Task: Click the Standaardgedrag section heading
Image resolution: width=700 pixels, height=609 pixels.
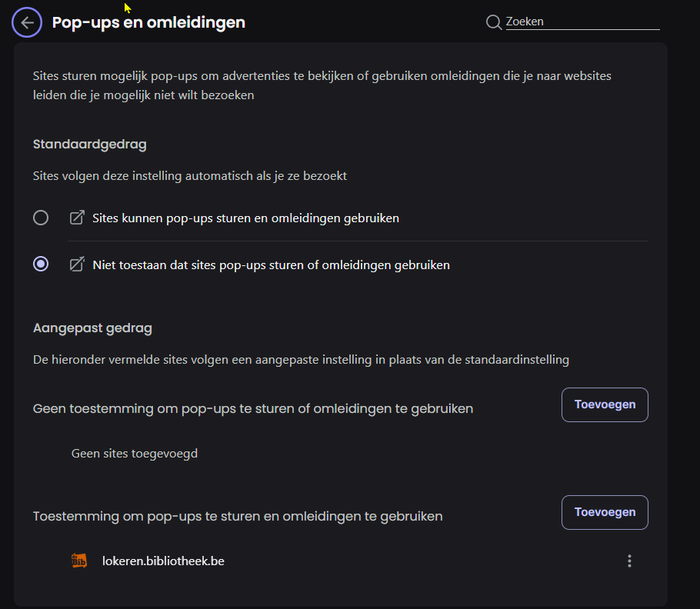Action: tap(90, 144)
